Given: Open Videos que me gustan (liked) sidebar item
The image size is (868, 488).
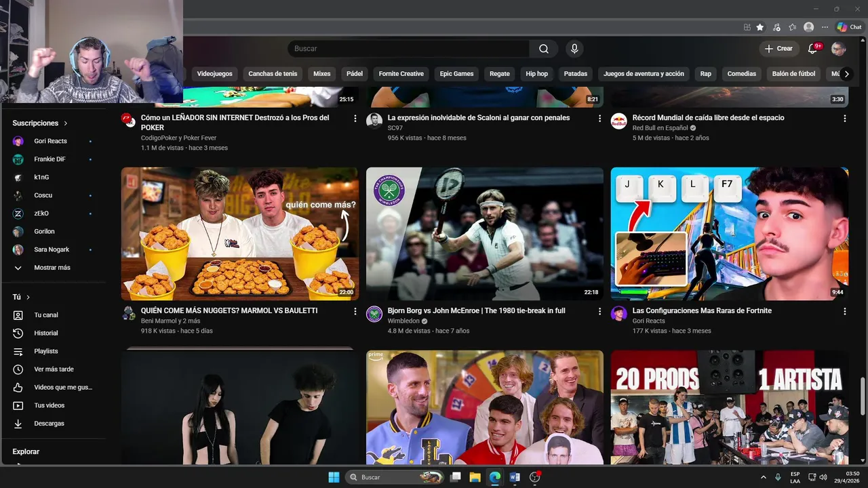Looking at the screenshot, I should pos(53,388).
